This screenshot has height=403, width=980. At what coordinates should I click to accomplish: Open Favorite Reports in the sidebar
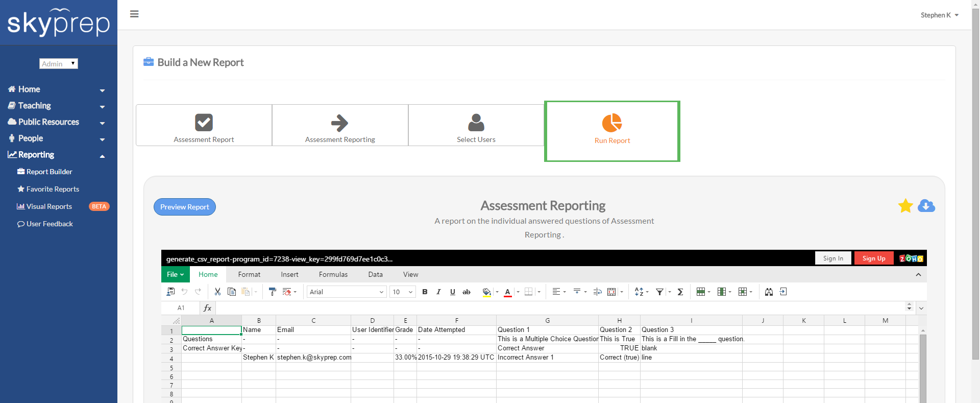click(53, 189)
